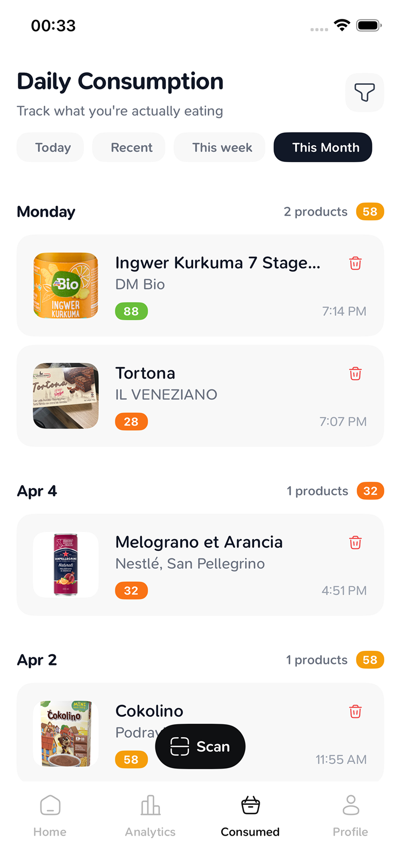Tap the Monday score badge 58
Screen dimensions: 401x868
(x=370, y=212)
